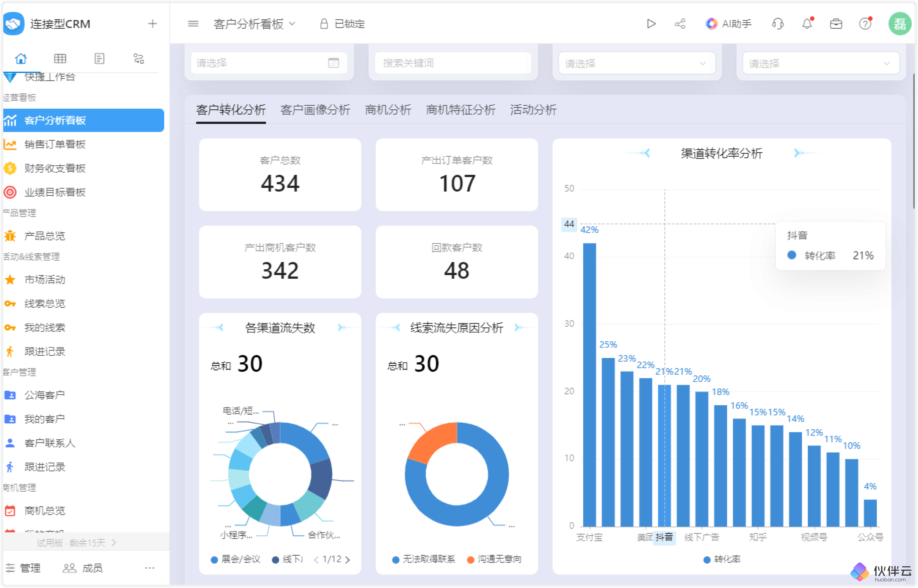Image resolution: width=918 pixels, height=588 pixels.
Task: Open 财务收支看板 in sidebar
Action: 84,168
